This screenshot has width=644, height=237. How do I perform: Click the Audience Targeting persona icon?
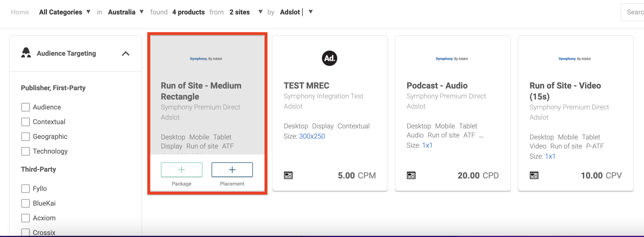coord(26,53)
